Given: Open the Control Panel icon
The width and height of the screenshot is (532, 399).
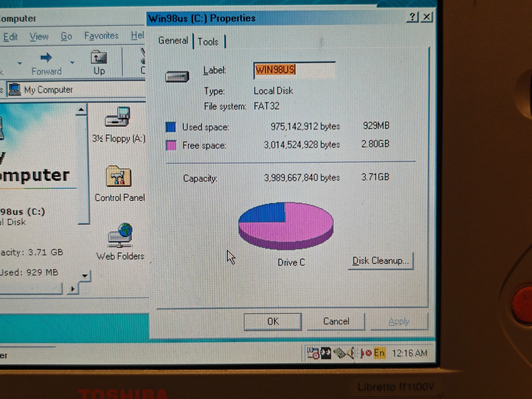Looking at the screenshot, I should pos(119,176).
